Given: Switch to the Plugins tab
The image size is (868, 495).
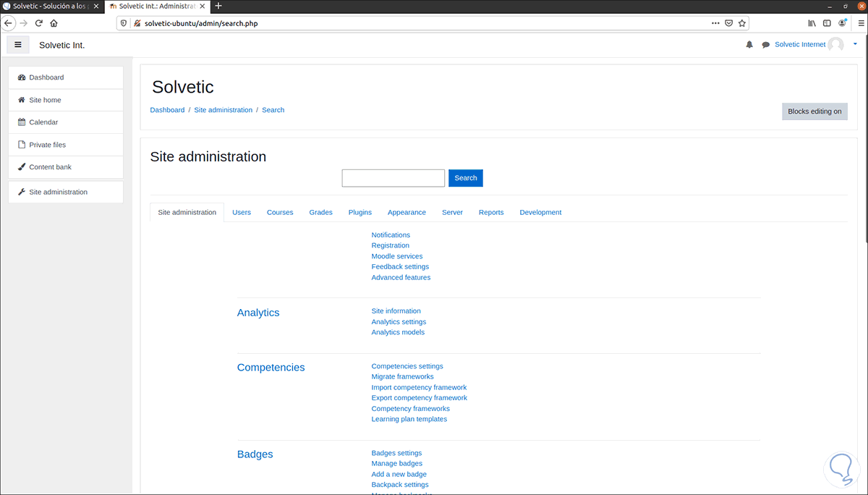Looking at the screenshot, I should point(359,212).
